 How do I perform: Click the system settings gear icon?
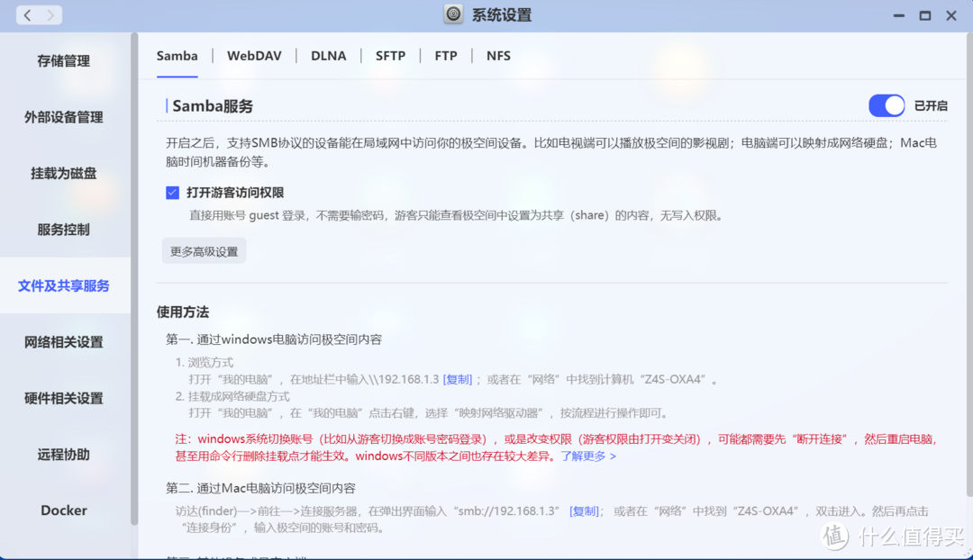pos(453,14)
